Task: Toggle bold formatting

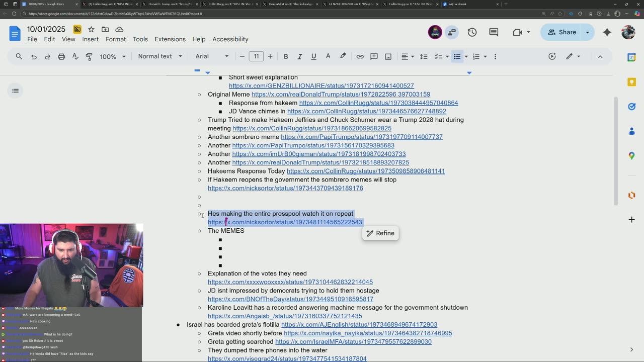Action: coord(286,56)
